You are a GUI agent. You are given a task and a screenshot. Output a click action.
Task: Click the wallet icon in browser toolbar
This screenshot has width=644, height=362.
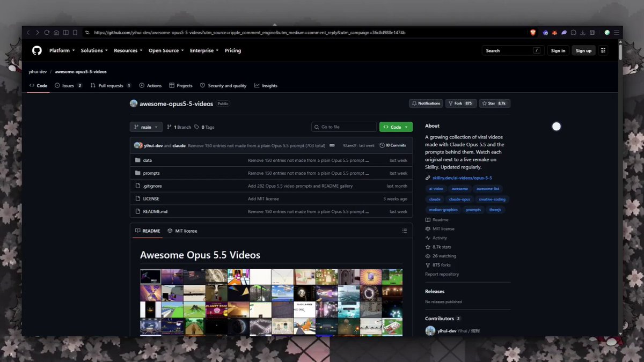tap(592, 33)
